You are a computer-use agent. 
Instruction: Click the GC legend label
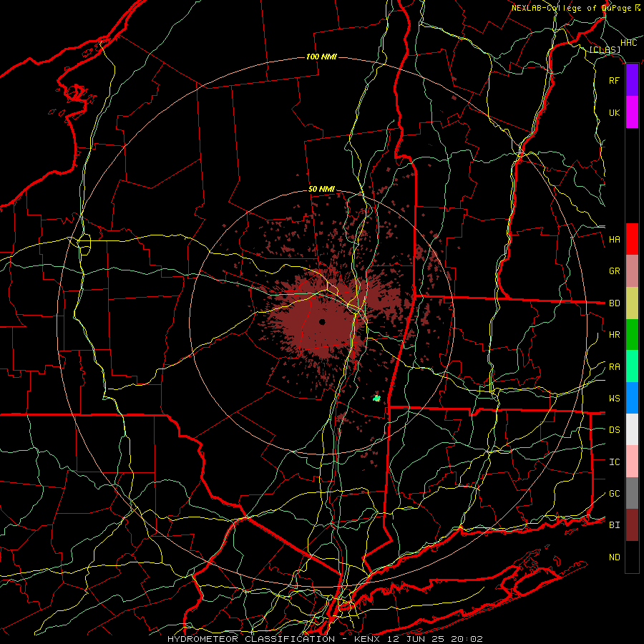[614, 494]
